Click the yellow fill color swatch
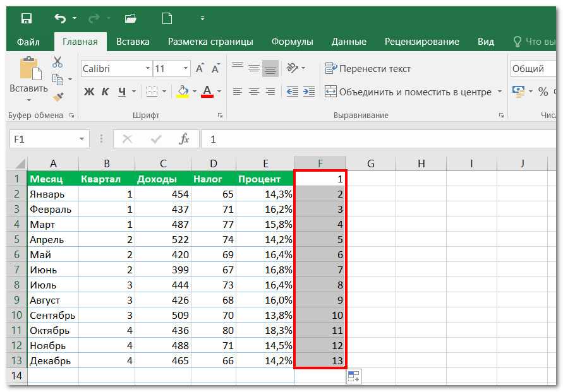The image size is (563, 392). click(x=183, y=92)
